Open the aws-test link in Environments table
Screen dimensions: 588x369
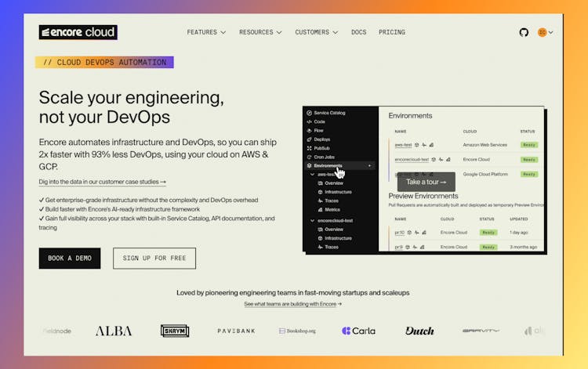coord(403,145)
